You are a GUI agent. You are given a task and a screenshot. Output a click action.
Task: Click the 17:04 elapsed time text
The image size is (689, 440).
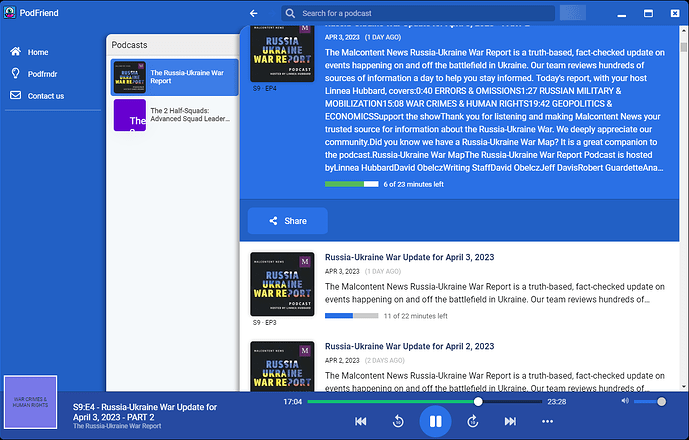click(x=293, y=402)
